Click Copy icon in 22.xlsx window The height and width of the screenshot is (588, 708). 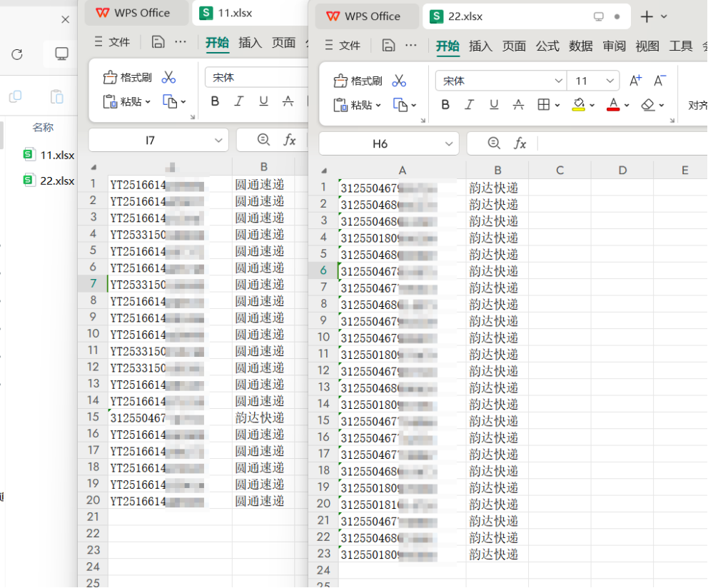[400, 105]
